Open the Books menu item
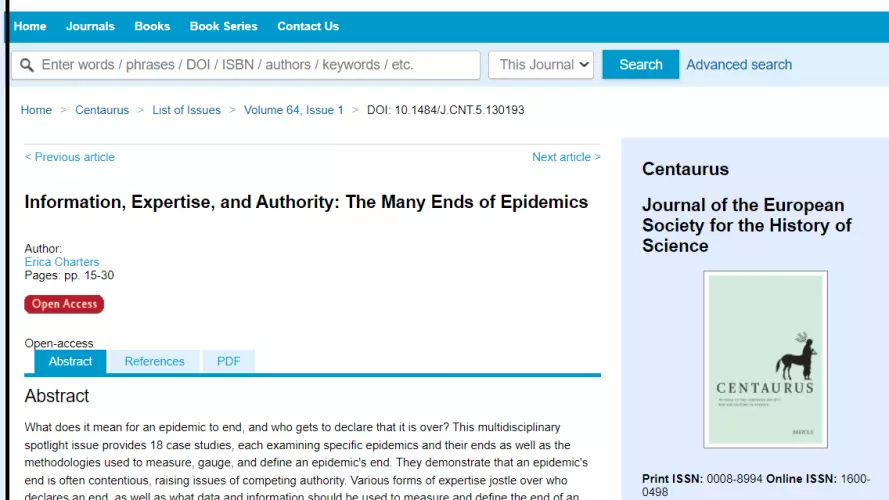889x500 pixels. (x=152, y=26)
